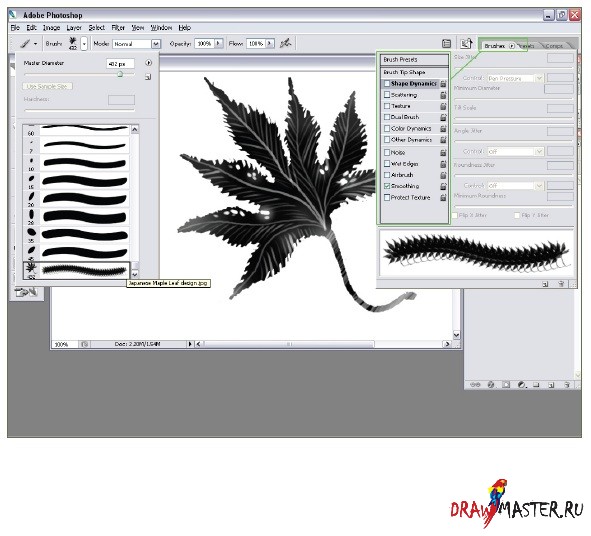591x536 pixels.
Task: Enable the Dual Brush checkbox
Action: 387,117
